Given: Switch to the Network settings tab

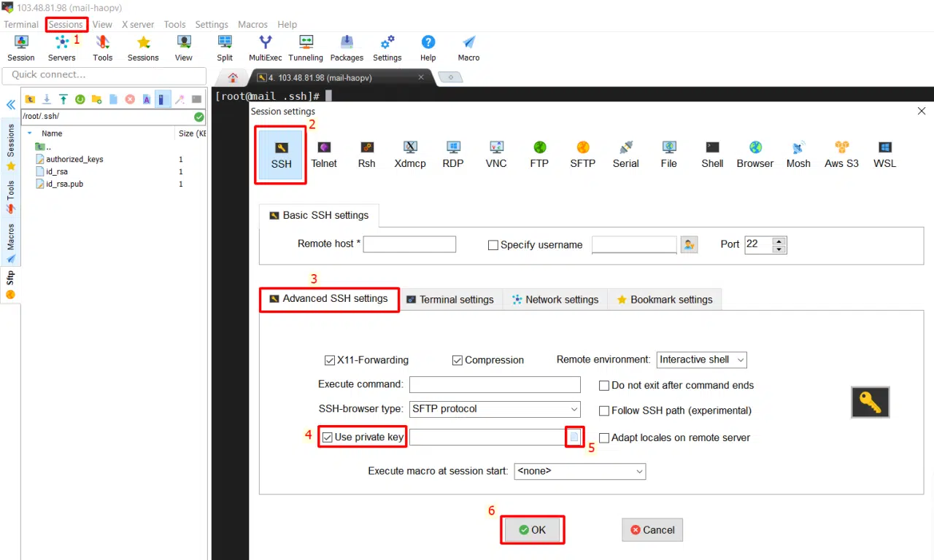Looking at the screenshot, I should click(555, 300).
